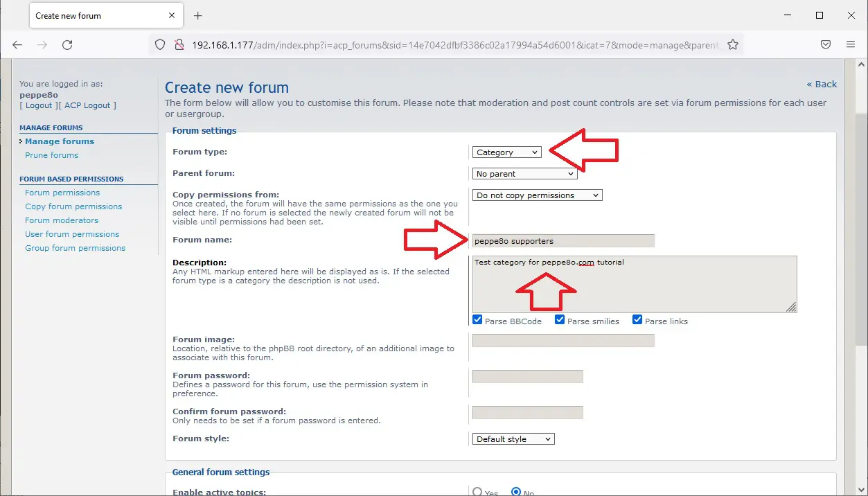Click the 'peppe8o' username text

click(x=39, y=95)
